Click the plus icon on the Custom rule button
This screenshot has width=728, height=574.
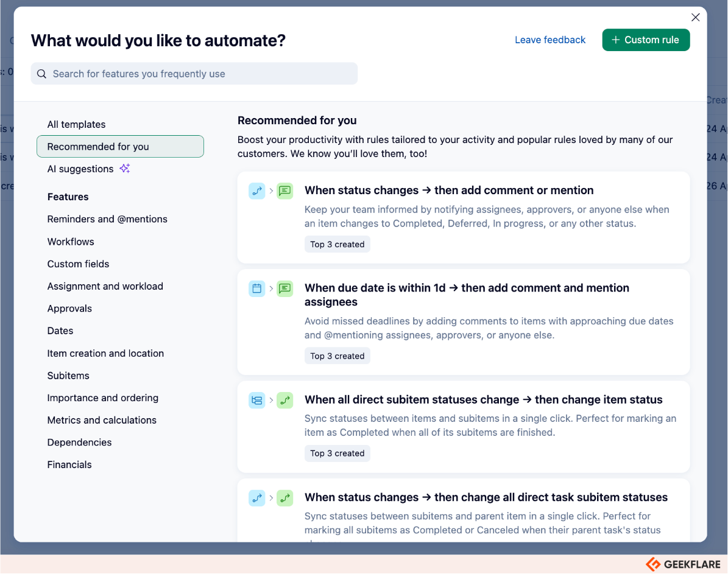pyautogui.click(x=616, y=40)
